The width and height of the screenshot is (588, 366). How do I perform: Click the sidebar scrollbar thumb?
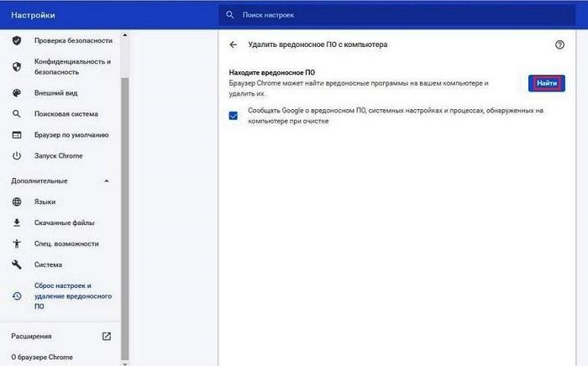coord(125,219)
